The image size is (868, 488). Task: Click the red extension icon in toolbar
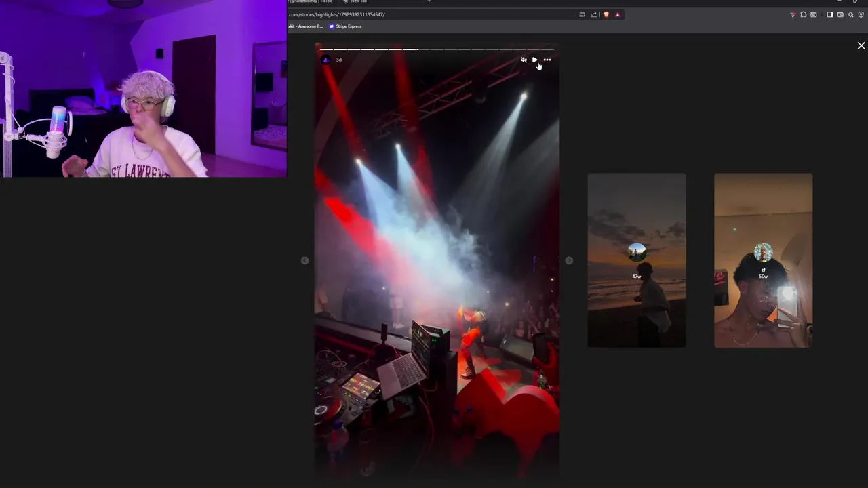coord(793,14)
